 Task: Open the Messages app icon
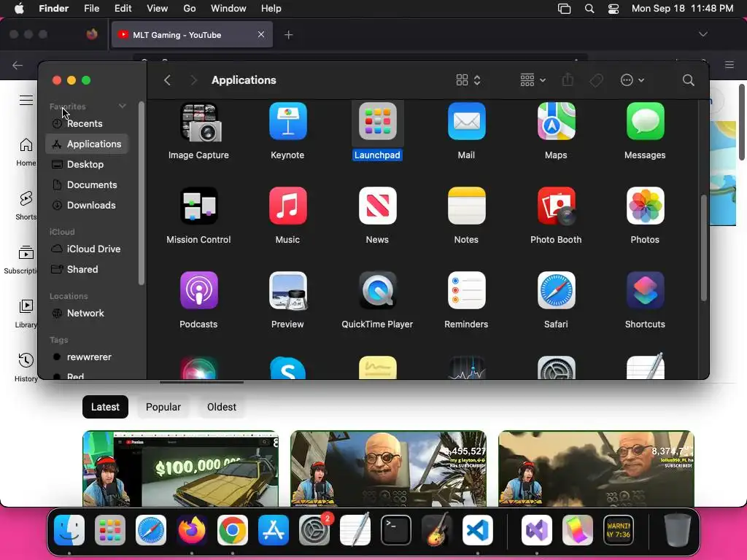(x=645, y=122)
